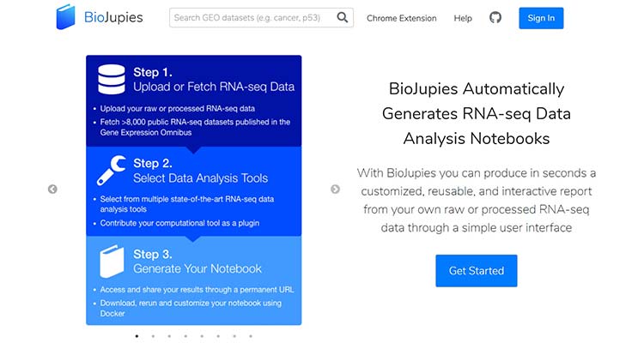Click the BioJupies book logo icon
The image size is (644, 343).
[x=65, y=18]
